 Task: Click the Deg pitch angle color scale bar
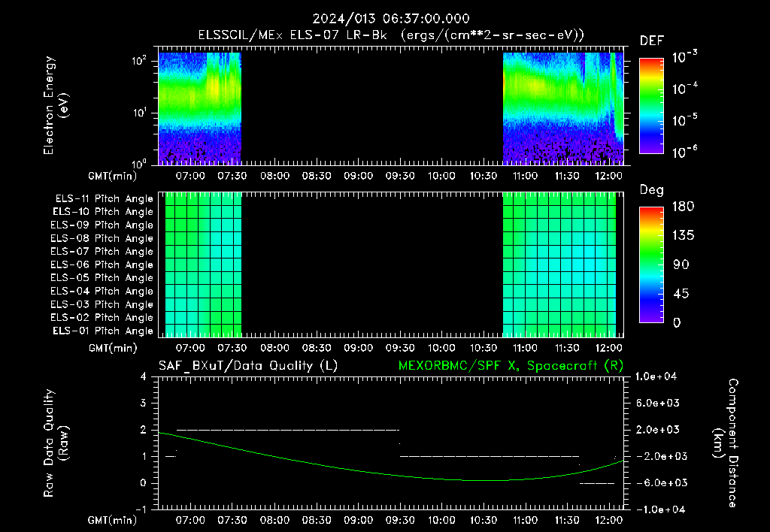(651, 264)
